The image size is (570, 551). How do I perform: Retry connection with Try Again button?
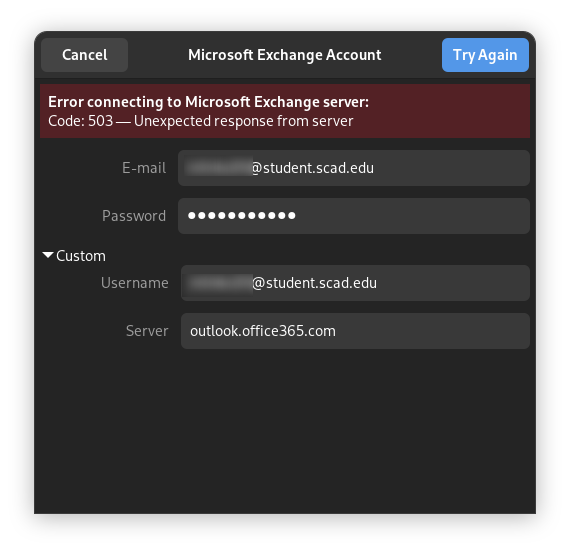pos(485,55)
